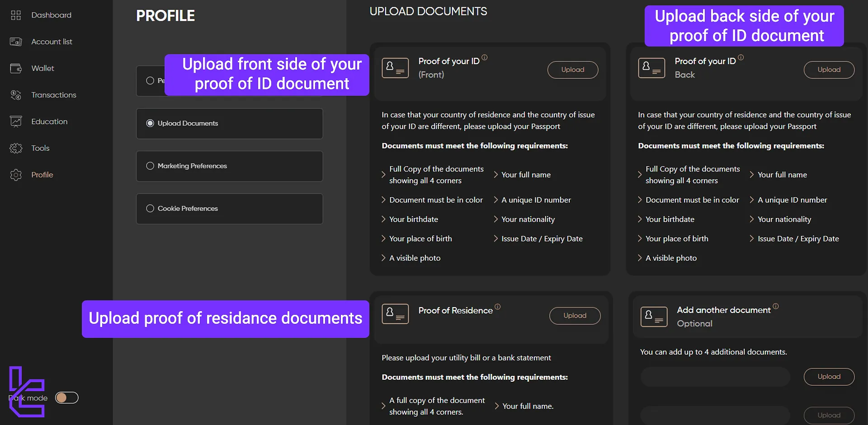
Task: Click the UPLOAD DOCUMENTS heading
Action: 428,11
